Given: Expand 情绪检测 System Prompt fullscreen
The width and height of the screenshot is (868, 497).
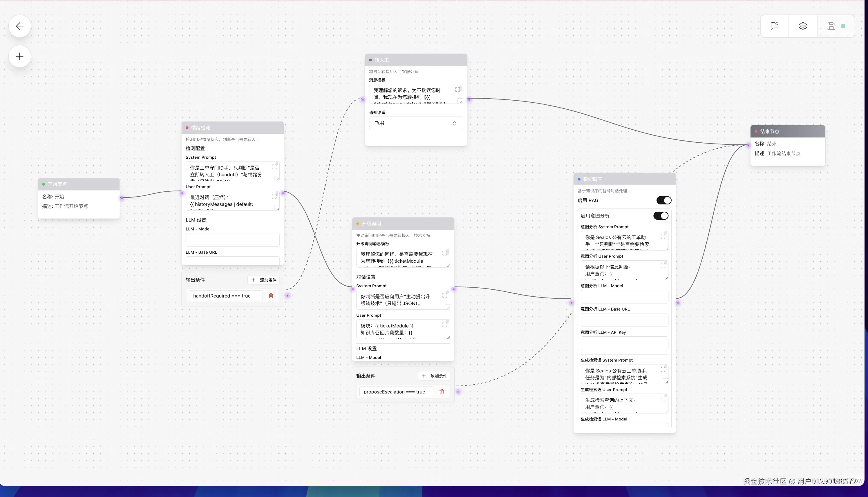Looking at the screenshot, I should pos(274,167).
